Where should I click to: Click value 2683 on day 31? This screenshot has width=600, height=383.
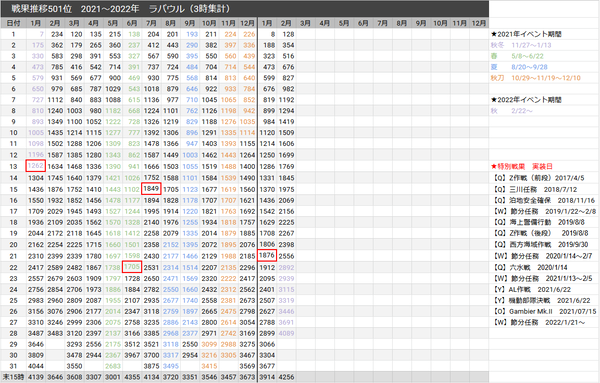tap(112, 366)
